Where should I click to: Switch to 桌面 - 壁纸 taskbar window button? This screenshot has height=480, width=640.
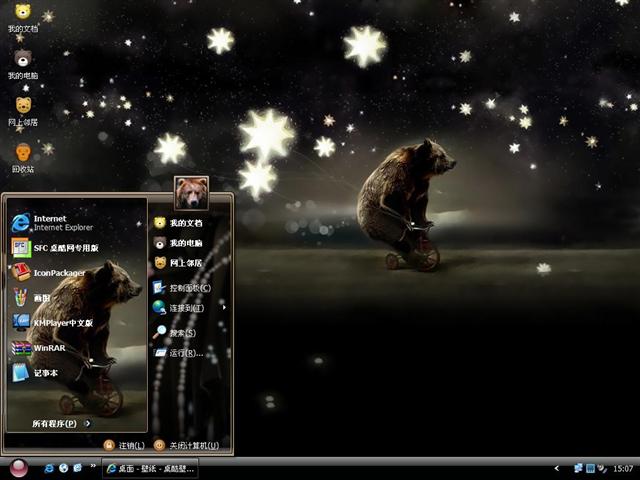[x=150, y=469]
